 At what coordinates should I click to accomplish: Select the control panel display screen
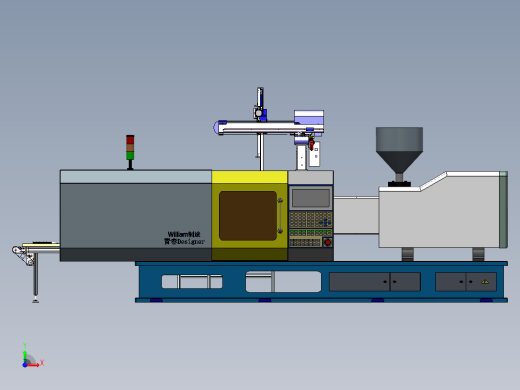click(311, 198)
